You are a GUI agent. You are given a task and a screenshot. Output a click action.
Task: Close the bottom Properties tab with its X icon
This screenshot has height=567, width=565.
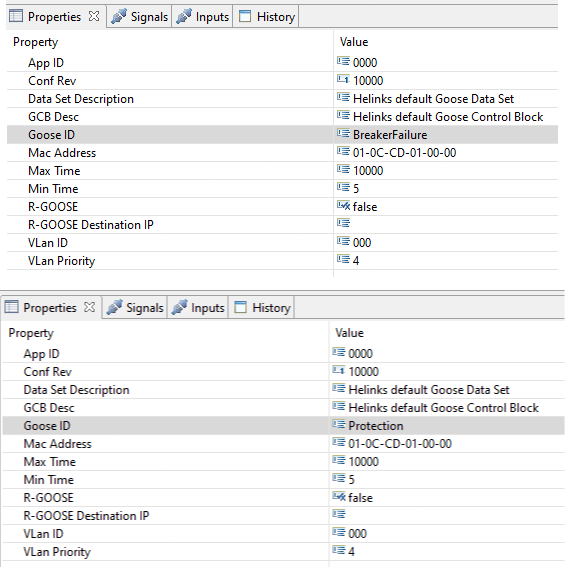pyautogui.click(x=89, y=307)
